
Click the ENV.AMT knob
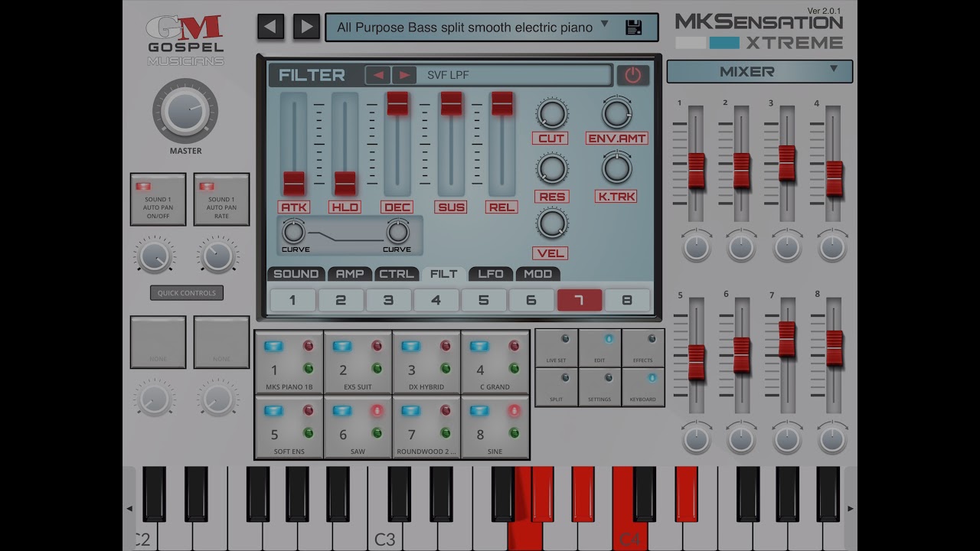[616, 112]
